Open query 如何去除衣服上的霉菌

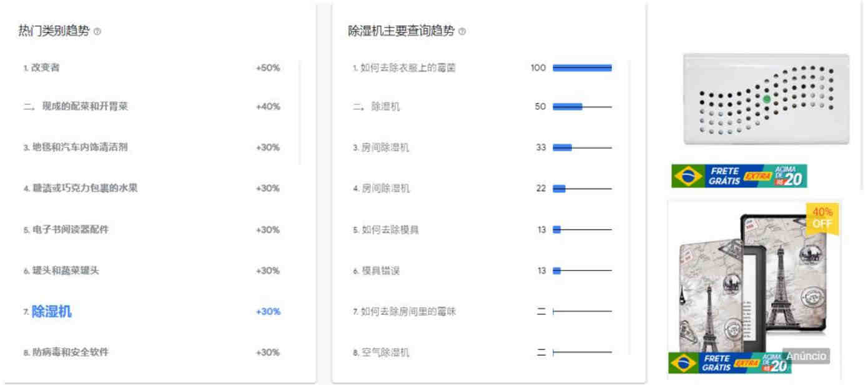(408, 67)
